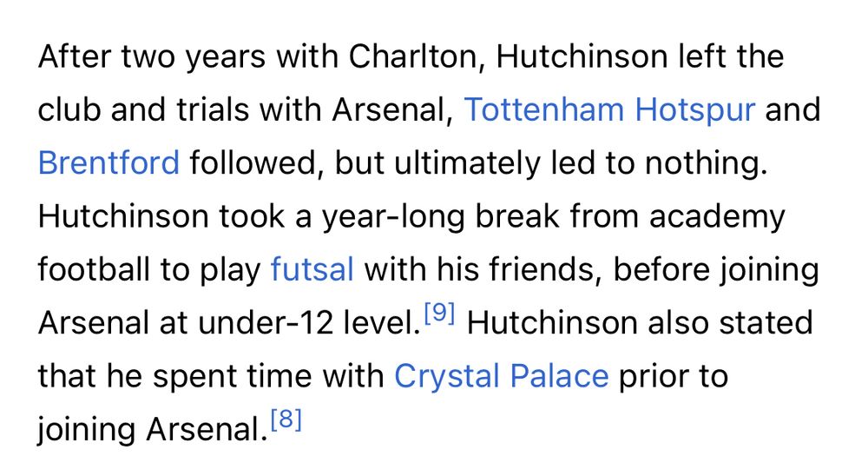868x476 pixels.
Task: Follow the futsal link
Action: 312,269
